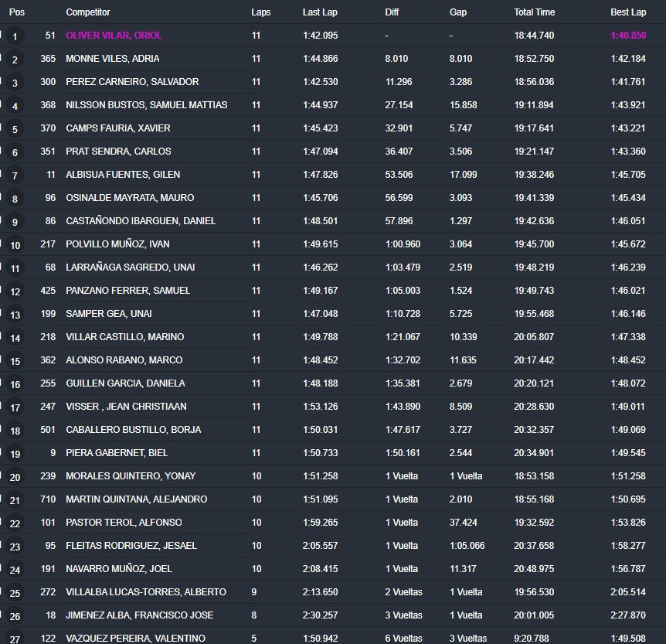Select competitor OLIVER VILAR, ORIOL

(114, 36)
